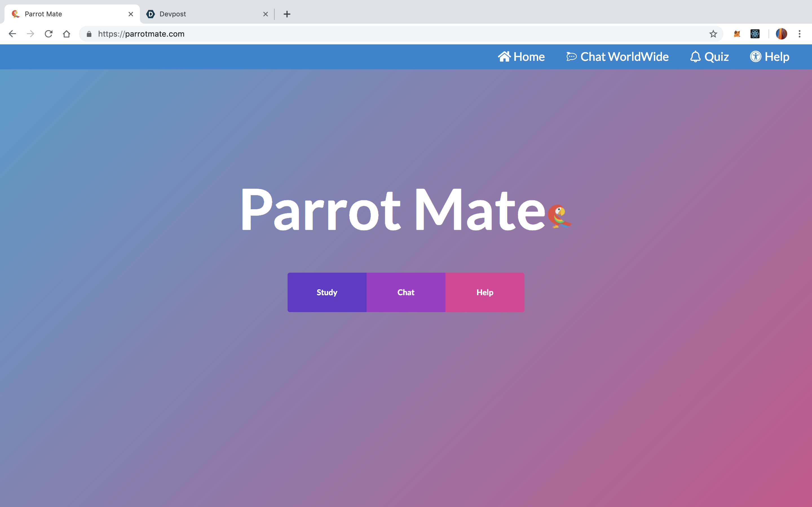Click the browser home button
The height and width of the screenshot is (507, 812).
(x=67, y=34)
